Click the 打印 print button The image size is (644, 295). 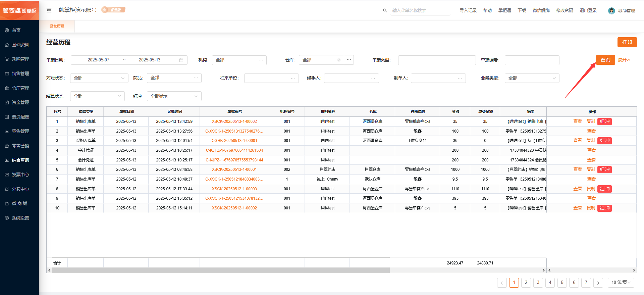[x=627, y=42]
